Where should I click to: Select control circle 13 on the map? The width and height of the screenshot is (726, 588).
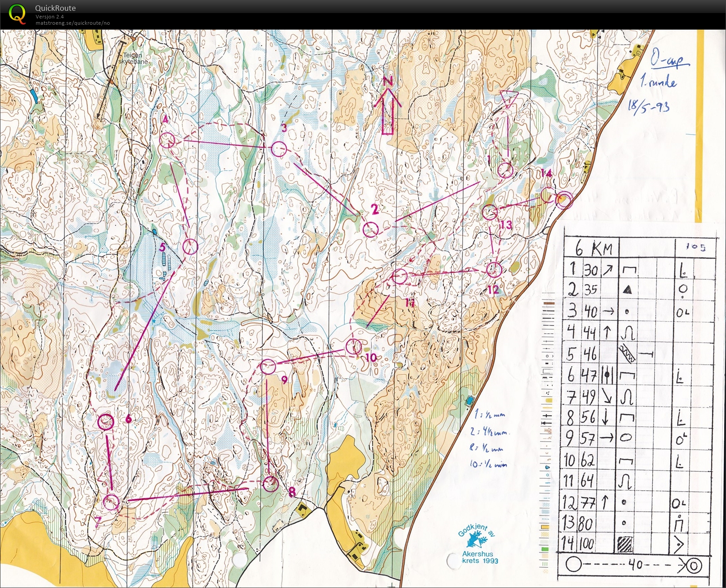490,212
